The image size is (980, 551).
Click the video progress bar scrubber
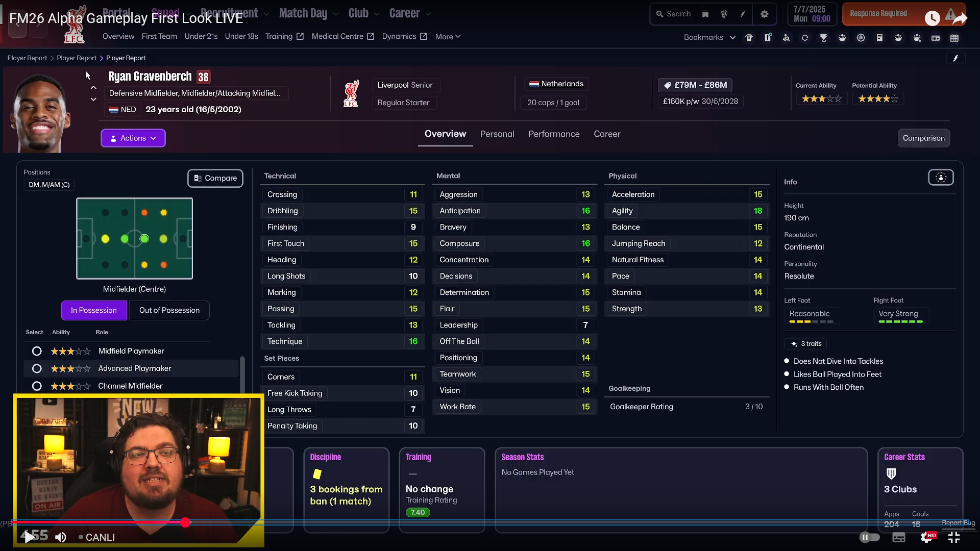pyautogui.click(x=185, y=522)
